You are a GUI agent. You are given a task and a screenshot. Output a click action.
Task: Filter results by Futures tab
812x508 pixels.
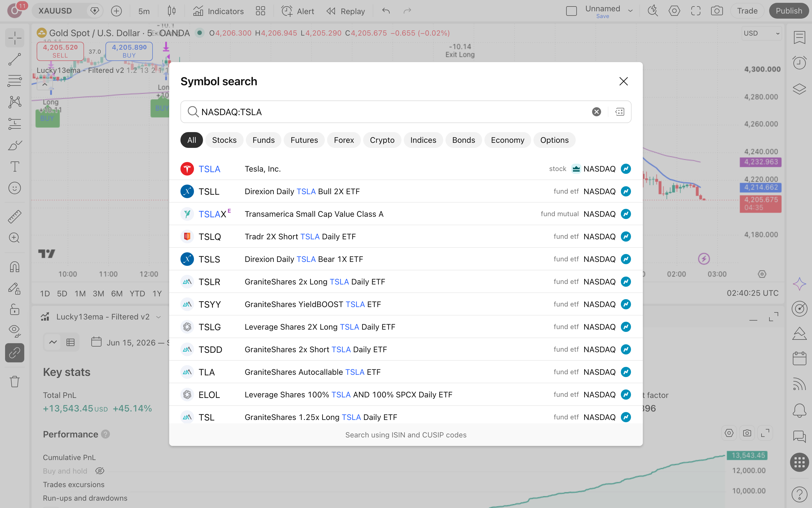304,140
